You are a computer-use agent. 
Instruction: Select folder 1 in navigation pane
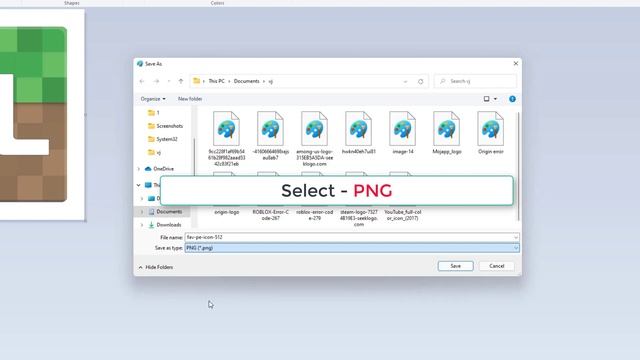tap(154, 113)
